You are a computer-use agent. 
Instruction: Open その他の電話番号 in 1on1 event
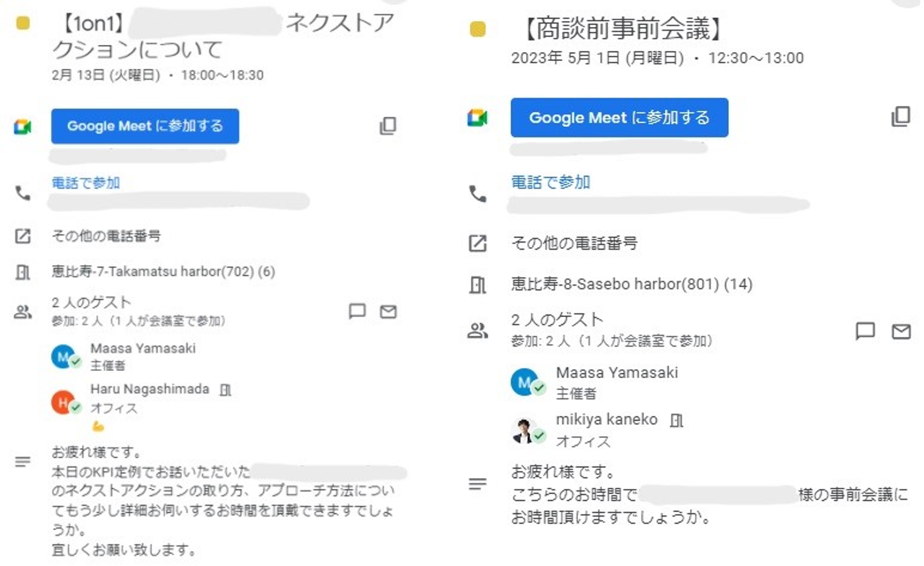click(x=107, y=236)
